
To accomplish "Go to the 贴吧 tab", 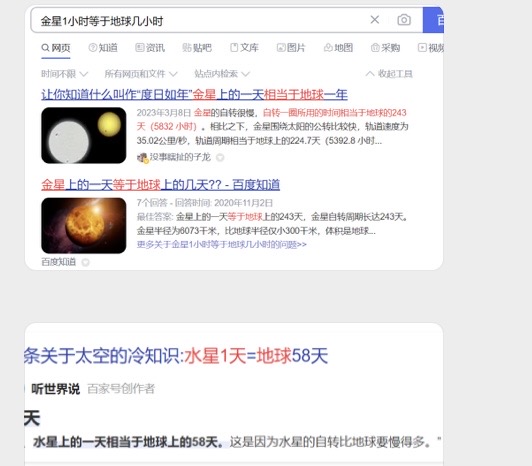I will [197, 48].
